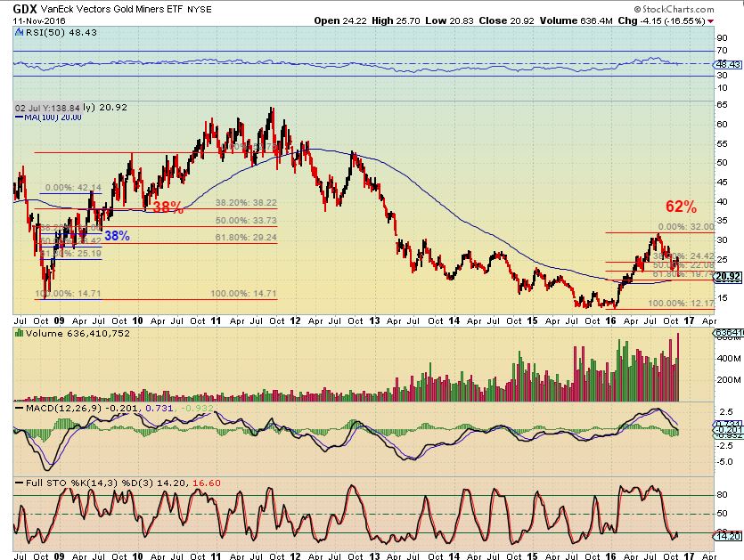744x560 pixels.
Task: Click the red 38% annotation
Action: point(168,207)
